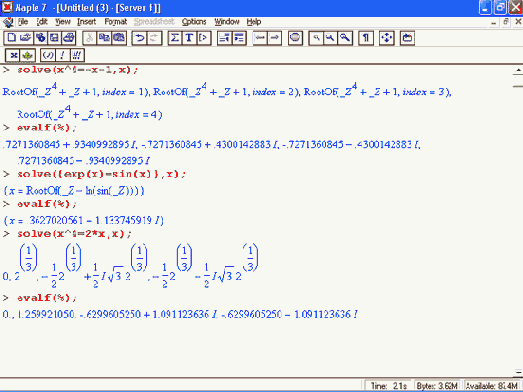Click the four-arrows window resize icon
523x392 pixels.
[x=387, y=38]
